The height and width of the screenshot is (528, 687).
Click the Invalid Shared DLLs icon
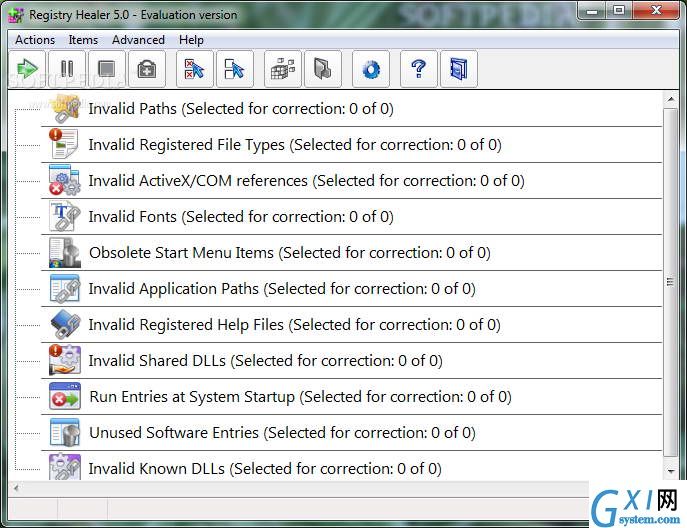click(65, 360)
